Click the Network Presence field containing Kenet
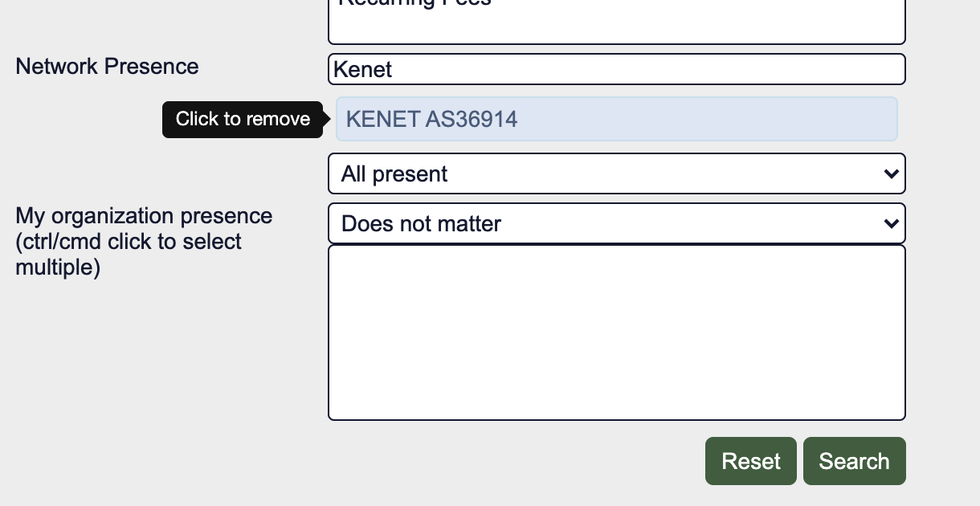The width and height of the screenshot is (980, 506). coord(616,69)
